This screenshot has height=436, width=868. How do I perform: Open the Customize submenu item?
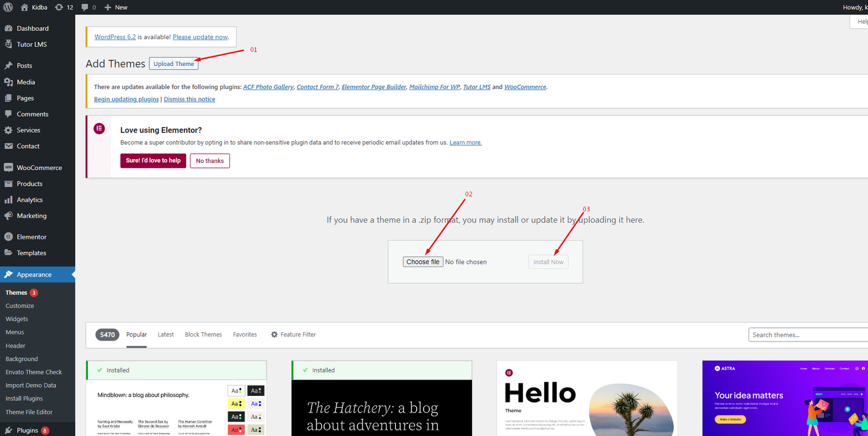tap(20, 306)
